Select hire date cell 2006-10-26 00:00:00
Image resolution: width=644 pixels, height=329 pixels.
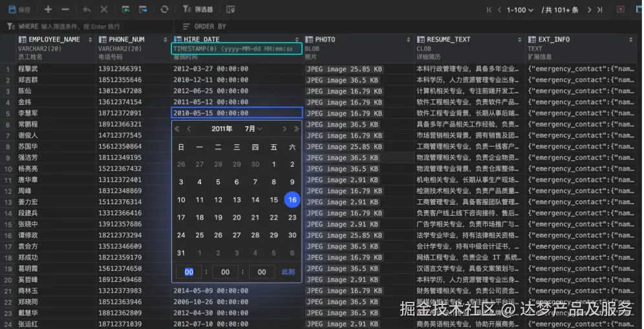pos(237,302)
